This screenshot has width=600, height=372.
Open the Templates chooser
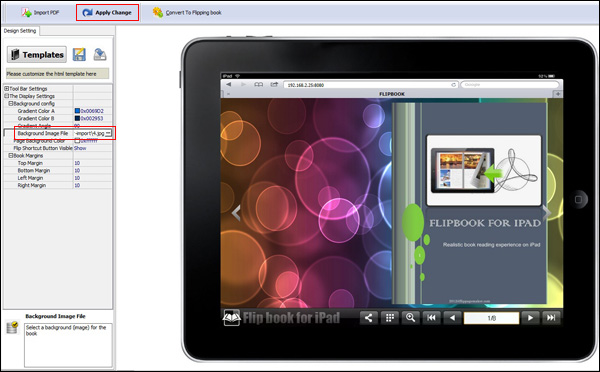point(37,55)
